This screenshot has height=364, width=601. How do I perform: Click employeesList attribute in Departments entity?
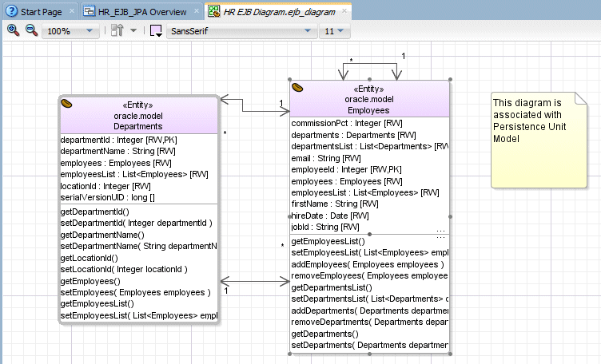point(134,175)
